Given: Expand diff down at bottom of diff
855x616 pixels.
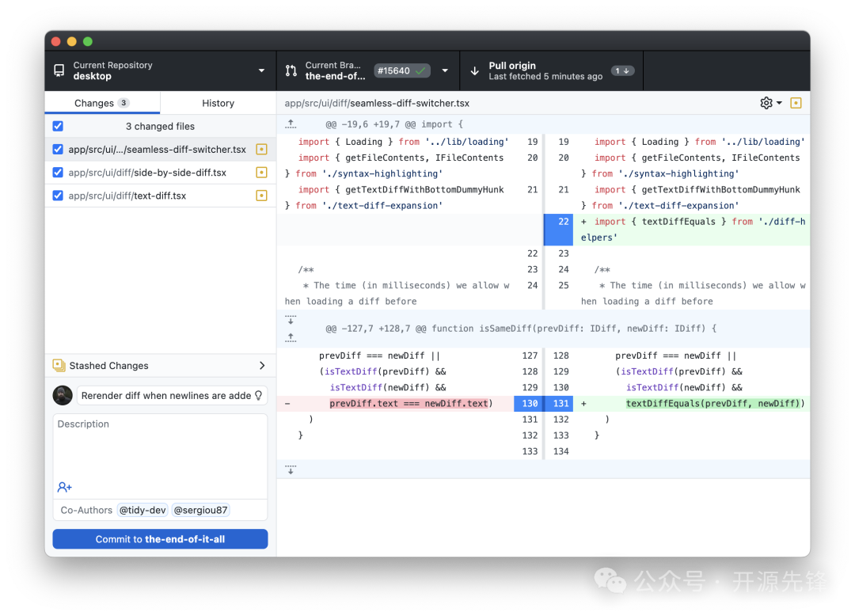Looking at the screenshot, I should (x=291, y=470).
